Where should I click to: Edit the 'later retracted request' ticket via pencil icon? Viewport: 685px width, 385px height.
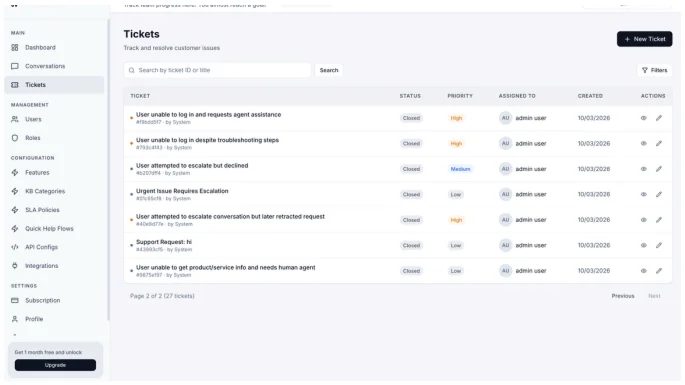[659, 220]
